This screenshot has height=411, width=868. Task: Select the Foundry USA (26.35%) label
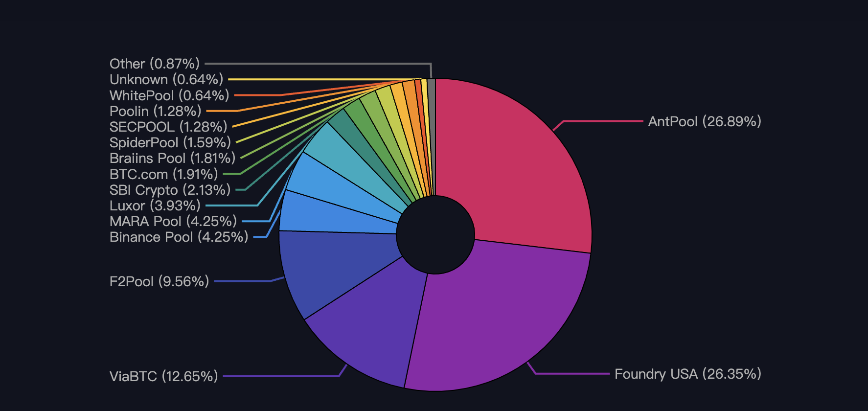(687, 374)
